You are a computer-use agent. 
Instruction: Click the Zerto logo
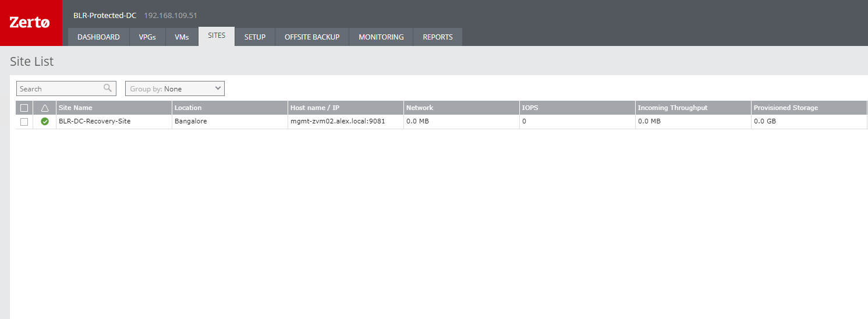click(x=30, y=23)
